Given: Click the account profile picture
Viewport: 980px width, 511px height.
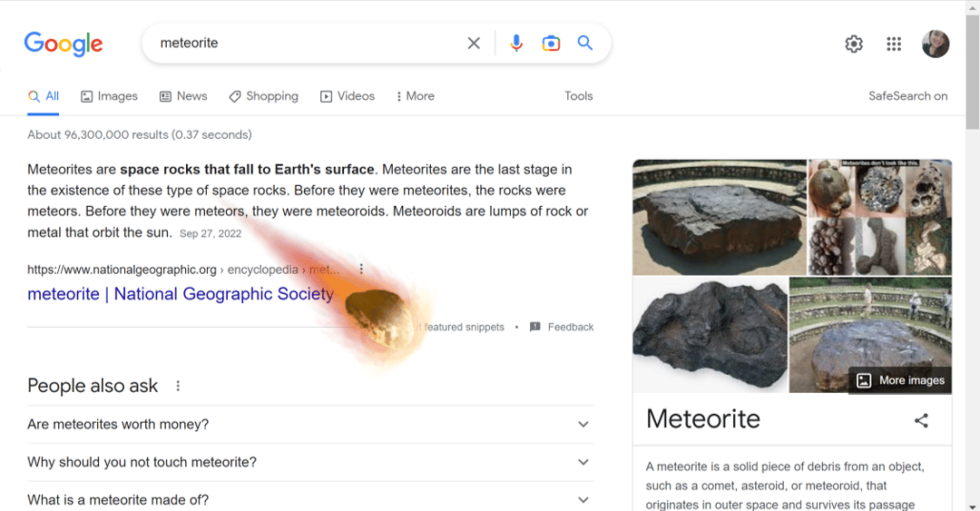Looking at the screenshot, I should pos(936,44).
